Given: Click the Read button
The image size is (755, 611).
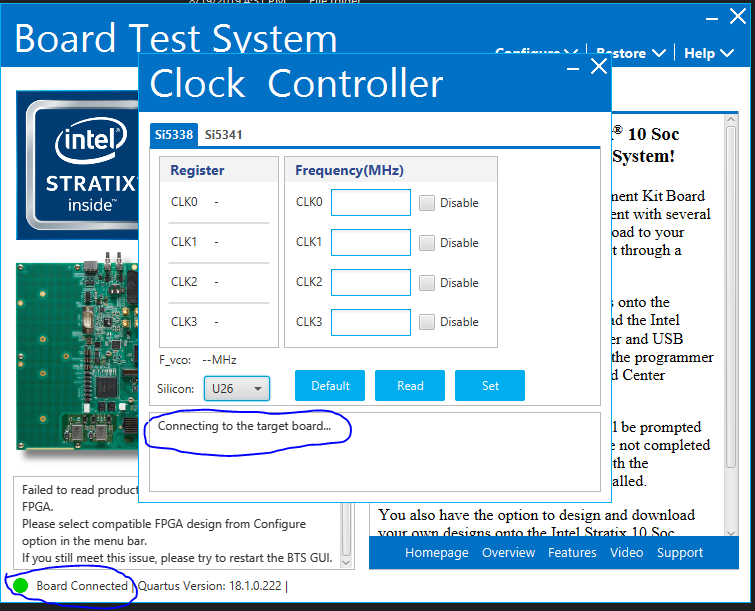Looking at the screenshot, I should tap(410, 386).
